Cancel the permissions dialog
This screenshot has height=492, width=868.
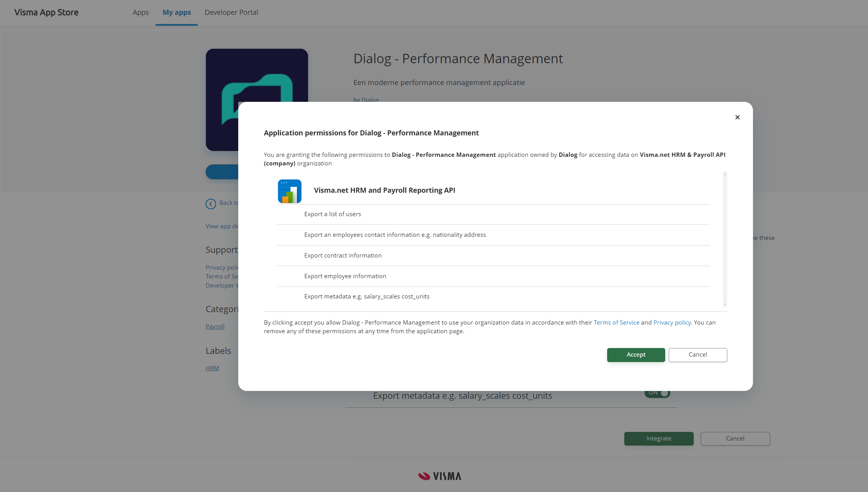click(x=698, y=355)
